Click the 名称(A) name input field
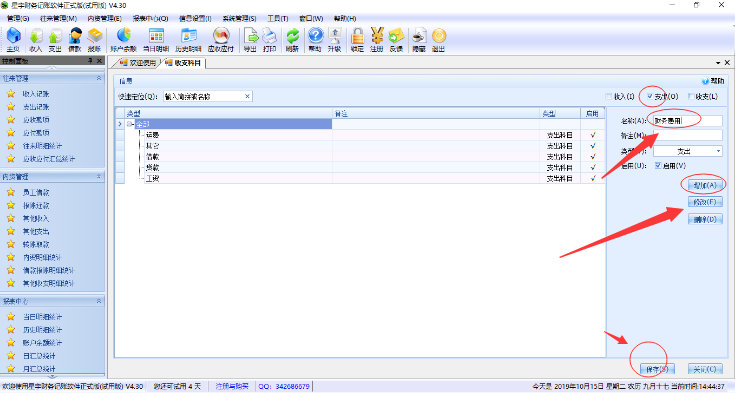This screenshot has height=393, width=738. (x=688, y=121)
